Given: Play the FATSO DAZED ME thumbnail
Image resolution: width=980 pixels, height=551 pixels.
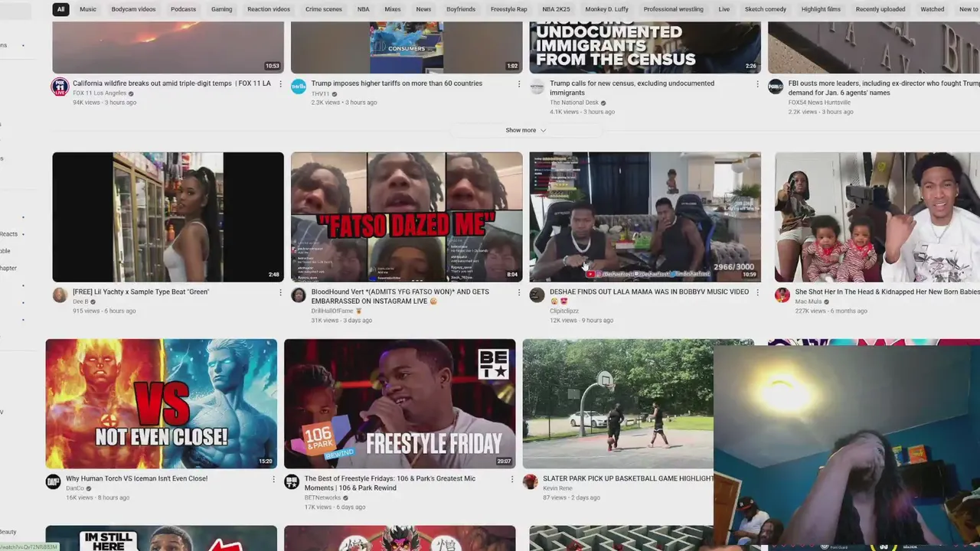Looking at the screenshot, I should pyautogui.click(x=407, y=217).
